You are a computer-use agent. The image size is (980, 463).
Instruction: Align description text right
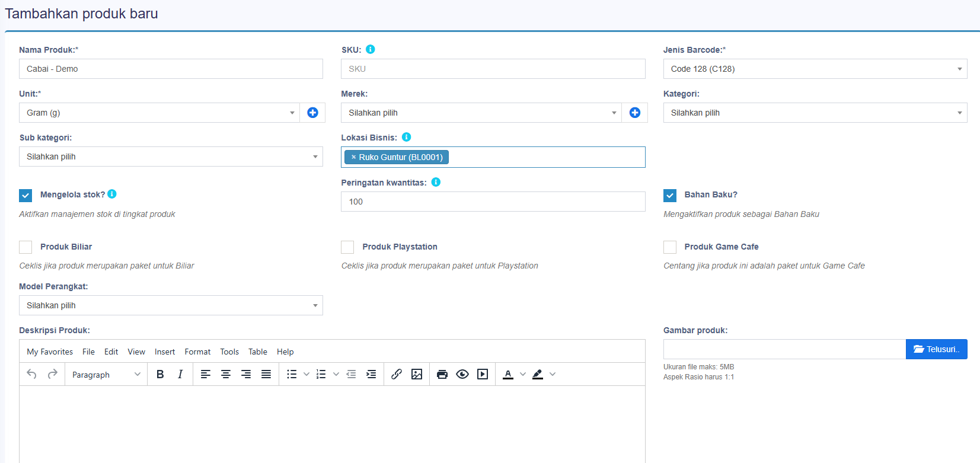pos(246,374)
